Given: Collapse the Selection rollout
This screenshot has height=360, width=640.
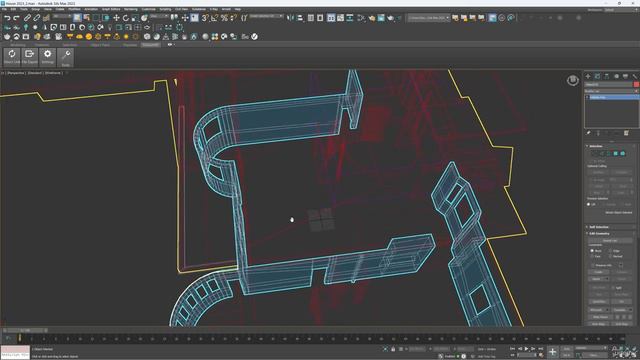Looking at the screenshot, I should [596, 146].
